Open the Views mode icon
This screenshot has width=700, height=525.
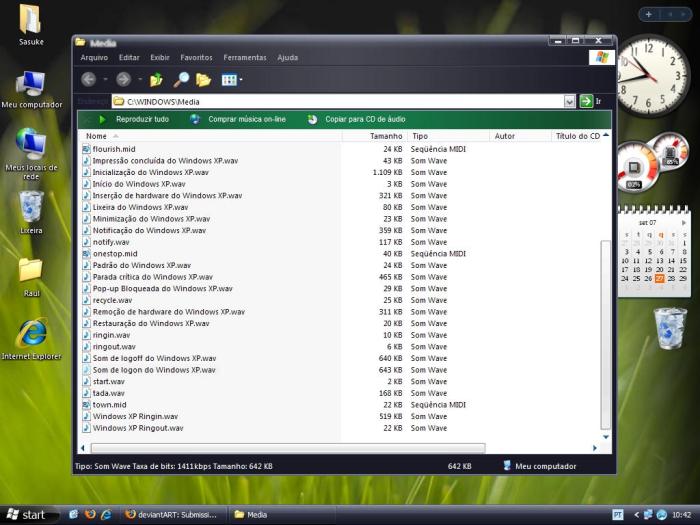point(229,80)
